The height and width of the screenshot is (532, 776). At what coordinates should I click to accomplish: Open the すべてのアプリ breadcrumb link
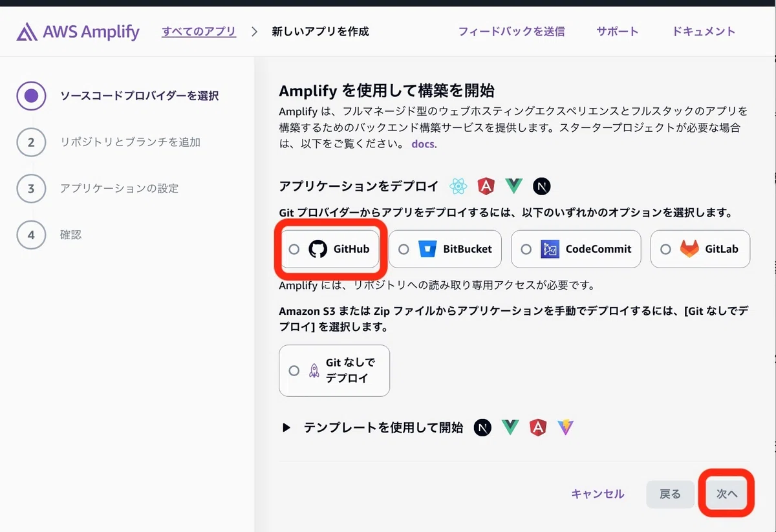click(199, 31)
